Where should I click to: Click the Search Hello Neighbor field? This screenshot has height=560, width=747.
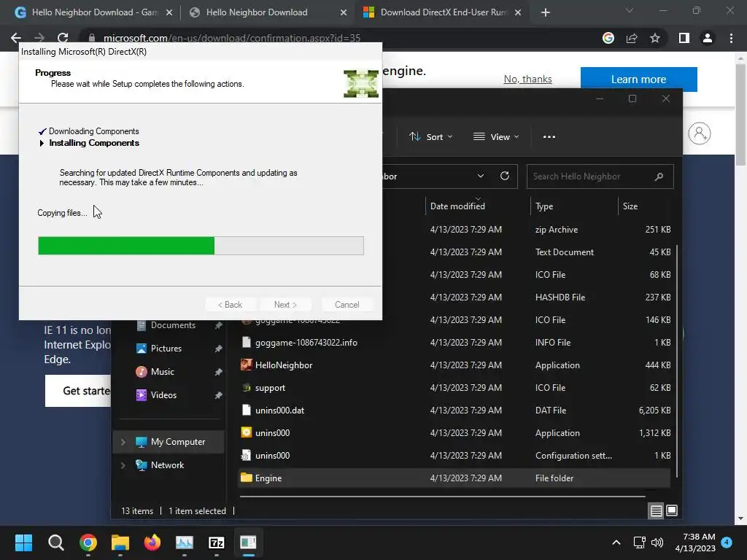[600, 176]
